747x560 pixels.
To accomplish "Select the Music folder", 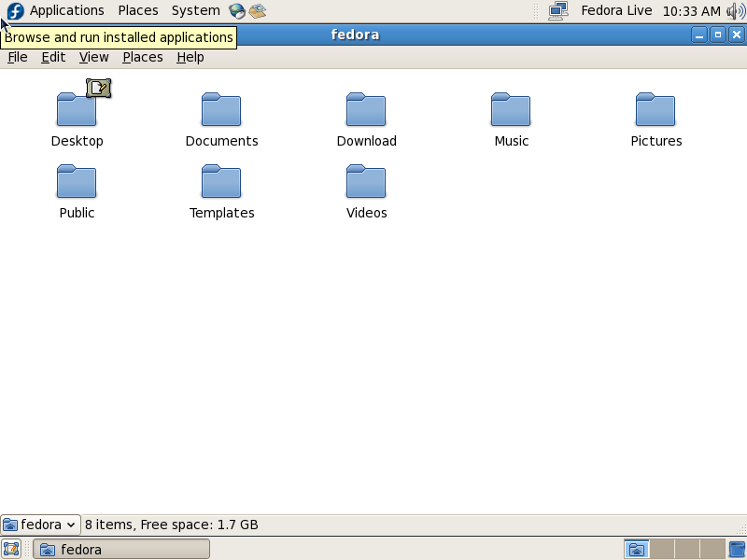I will (x=511, y=120).
